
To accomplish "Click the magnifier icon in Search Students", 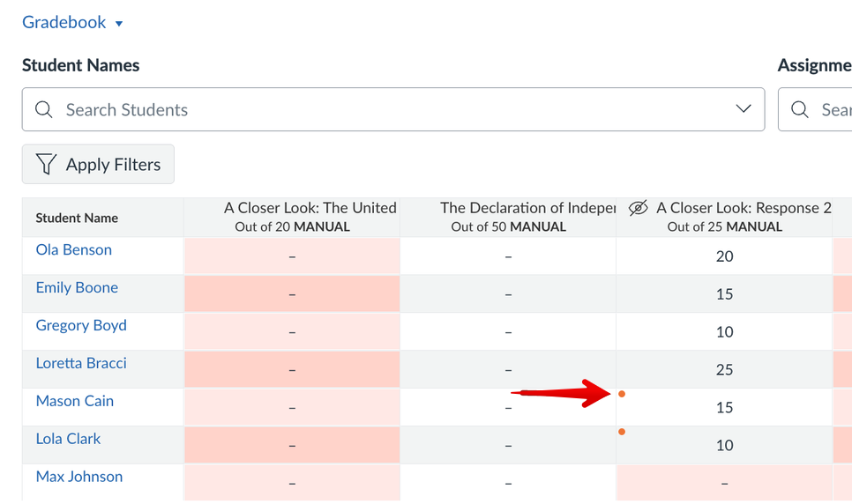I will pos(43,110).
